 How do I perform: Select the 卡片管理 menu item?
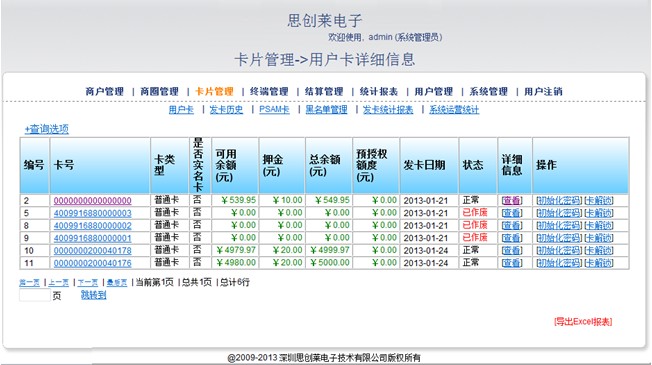(214, 91)
